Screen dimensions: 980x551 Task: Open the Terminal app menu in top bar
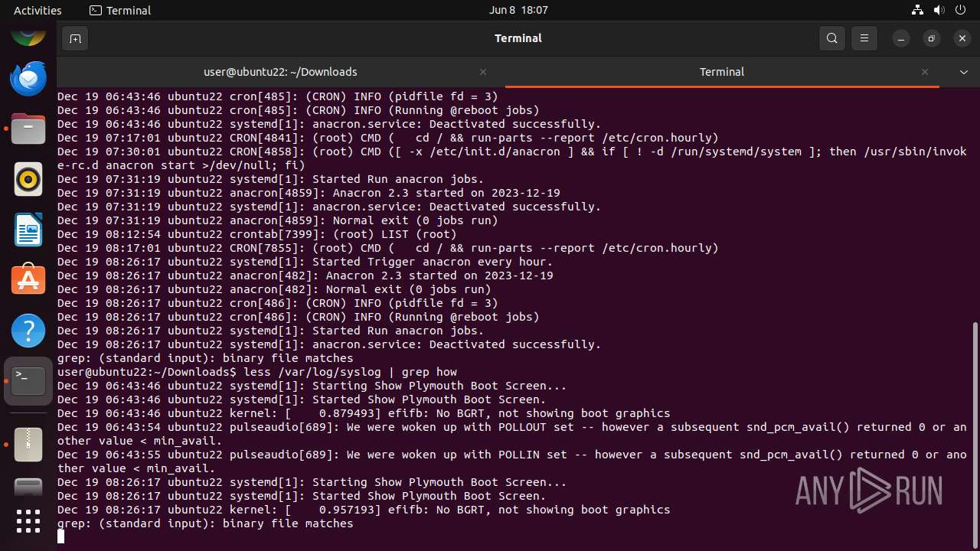[x=120, y=10]
